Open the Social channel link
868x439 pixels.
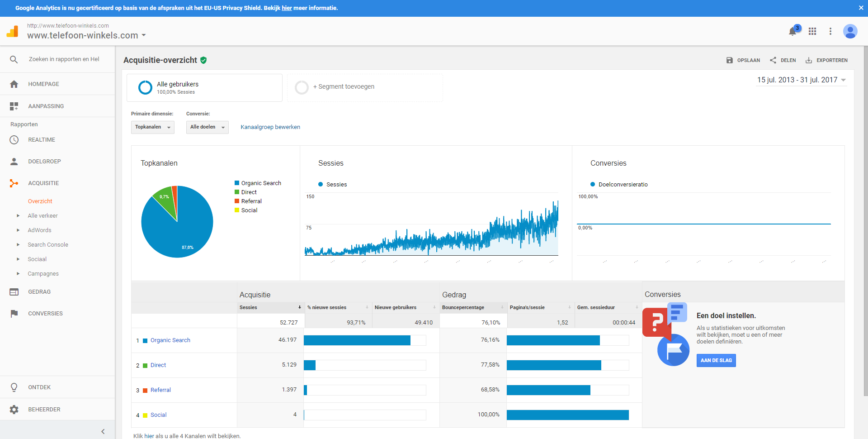click(158, 415)
